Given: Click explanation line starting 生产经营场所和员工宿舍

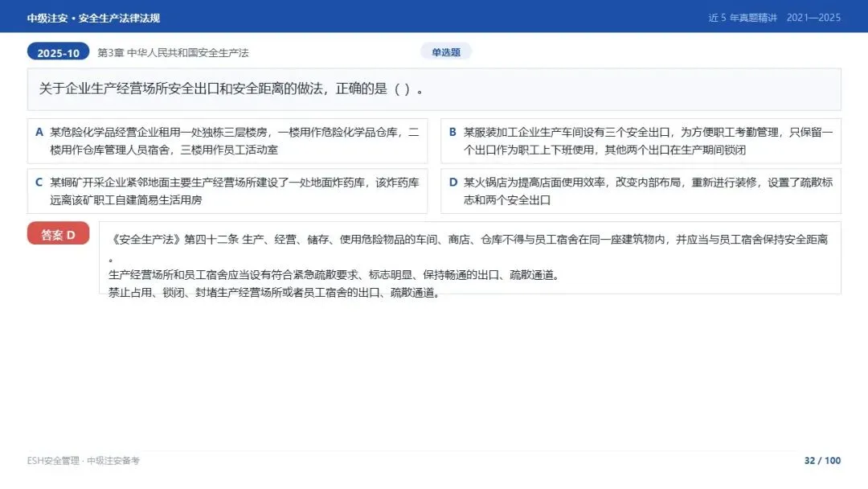Looking at the screenshot, I should pyautogui.click(x=334, y=275).
